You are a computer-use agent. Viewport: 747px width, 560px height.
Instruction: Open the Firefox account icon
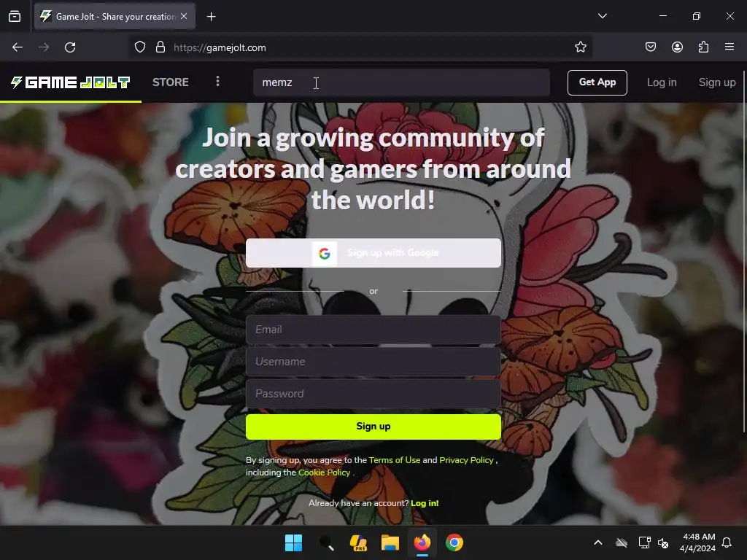click(x=677, y=47)
